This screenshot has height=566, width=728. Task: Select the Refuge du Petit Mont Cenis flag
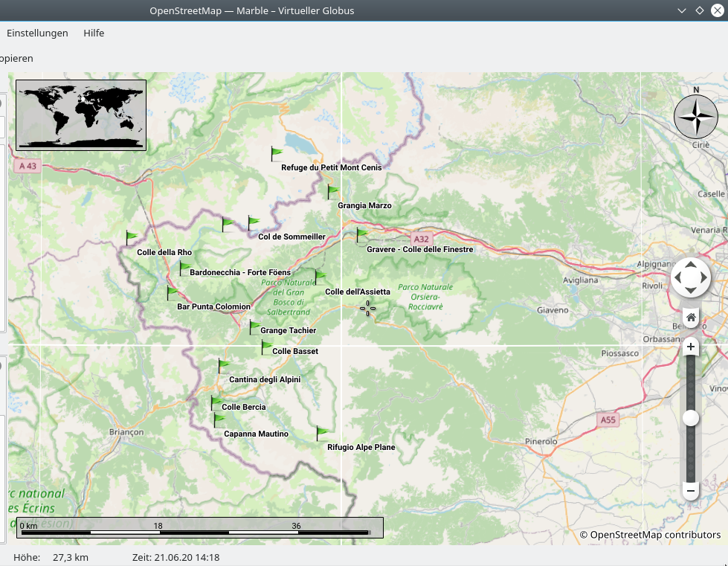click(x=277, y=153)
